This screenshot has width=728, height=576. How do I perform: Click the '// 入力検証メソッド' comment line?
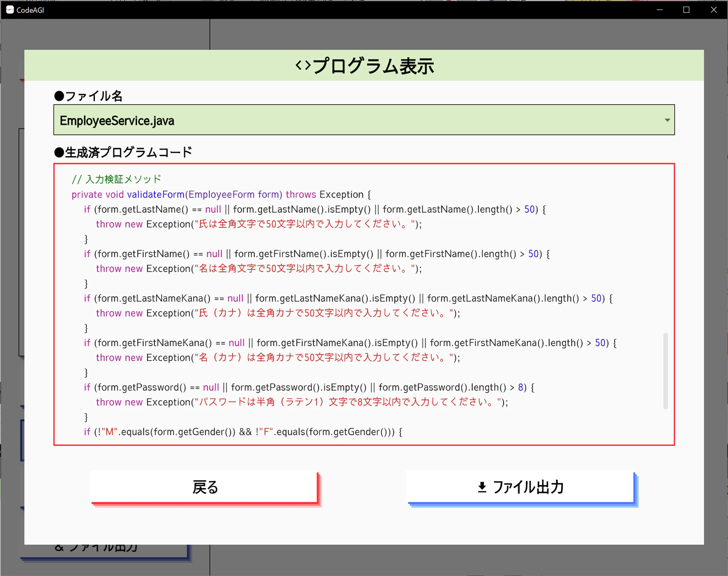[116, 179]
